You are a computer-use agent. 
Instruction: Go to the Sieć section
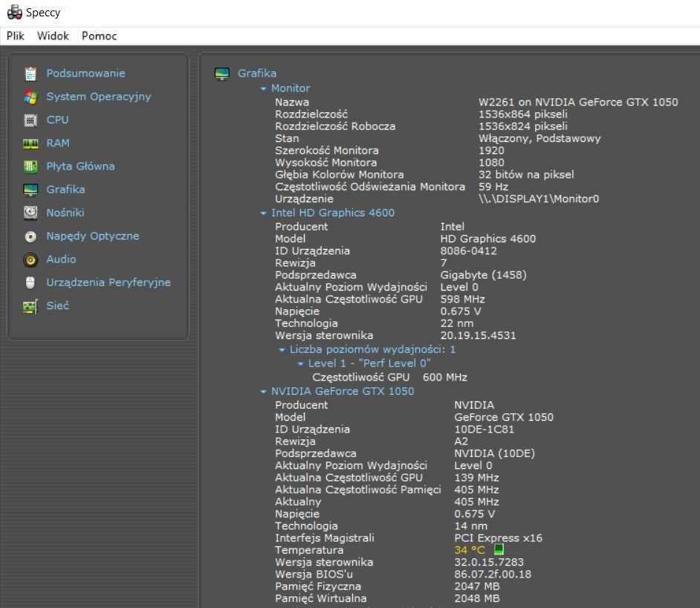coord(57,305)
